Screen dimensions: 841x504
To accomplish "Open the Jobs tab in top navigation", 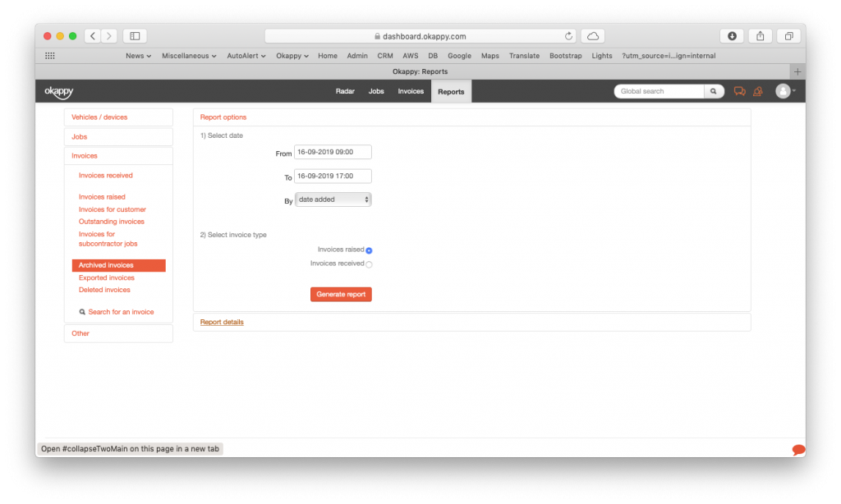I will (376, 92).
